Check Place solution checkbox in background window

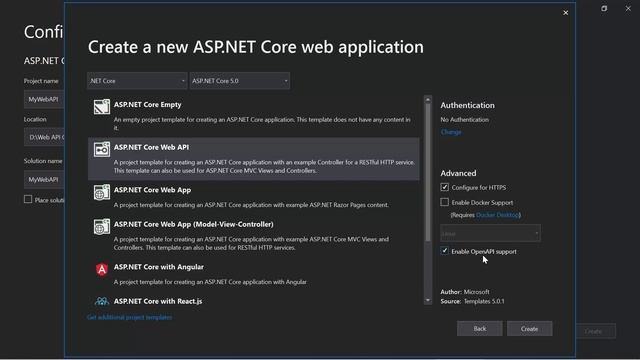[28, 199]
